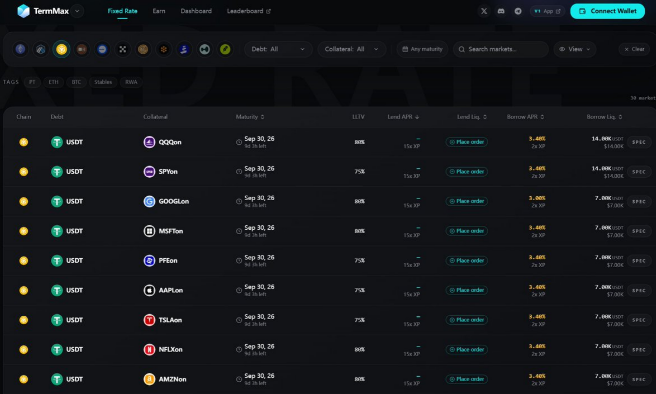
Task: Expand the Debt: All dropdown
Action: coord(278,49)
